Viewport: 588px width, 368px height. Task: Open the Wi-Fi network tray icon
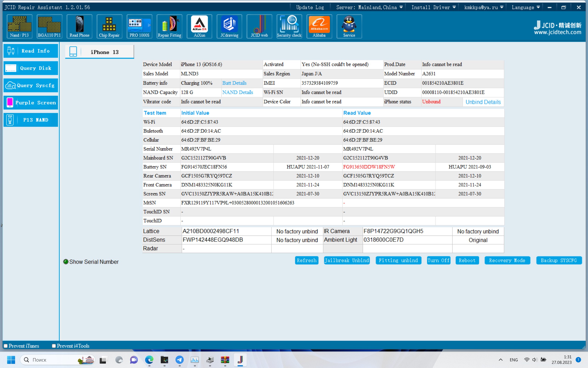coord(526,360)
